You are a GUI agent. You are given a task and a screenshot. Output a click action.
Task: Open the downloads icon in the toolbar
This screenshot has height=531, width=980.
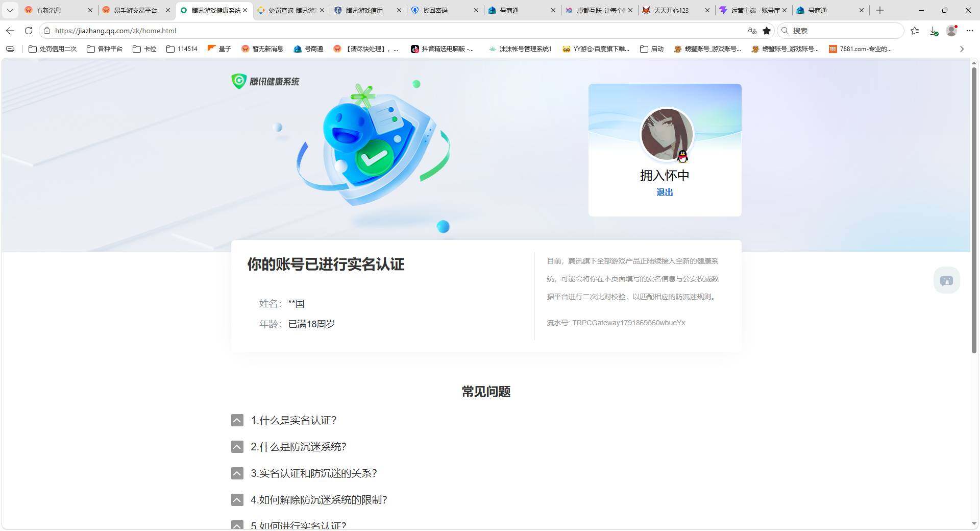click(934, 31)
